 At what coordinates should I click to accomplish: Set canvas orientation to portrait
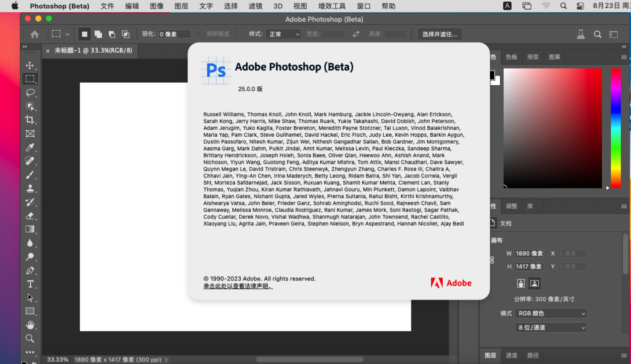pos(521,283)
